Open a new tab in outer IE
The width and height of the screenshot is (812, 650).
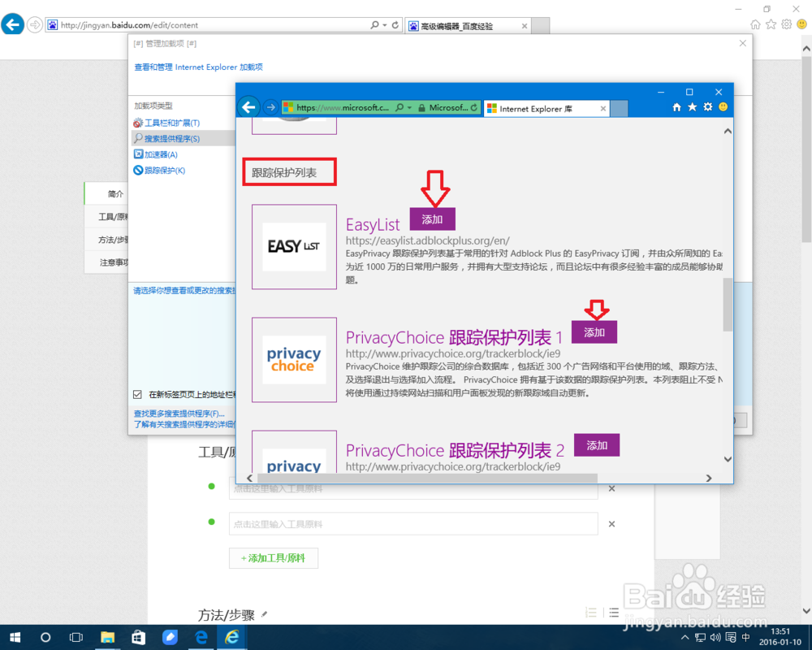point(541,25)
